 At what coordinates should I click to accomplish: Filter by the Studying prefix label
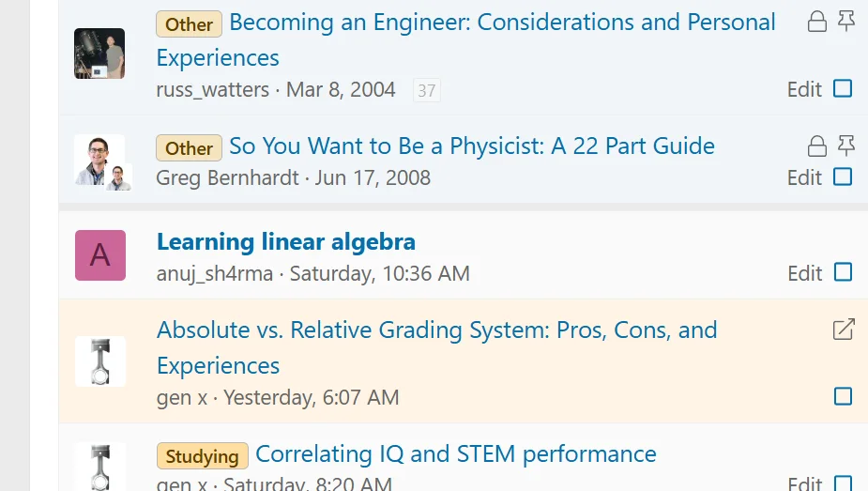pos(202,455)
